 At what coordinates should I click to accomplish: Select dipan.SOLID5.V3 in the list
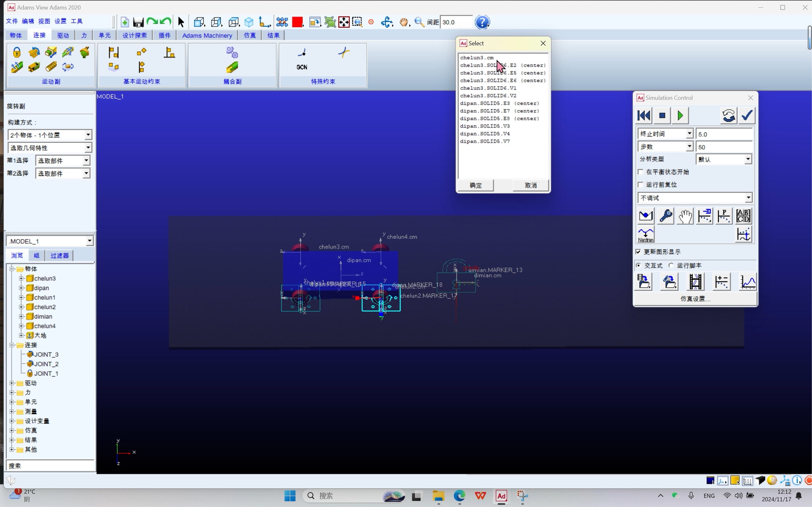485,126
